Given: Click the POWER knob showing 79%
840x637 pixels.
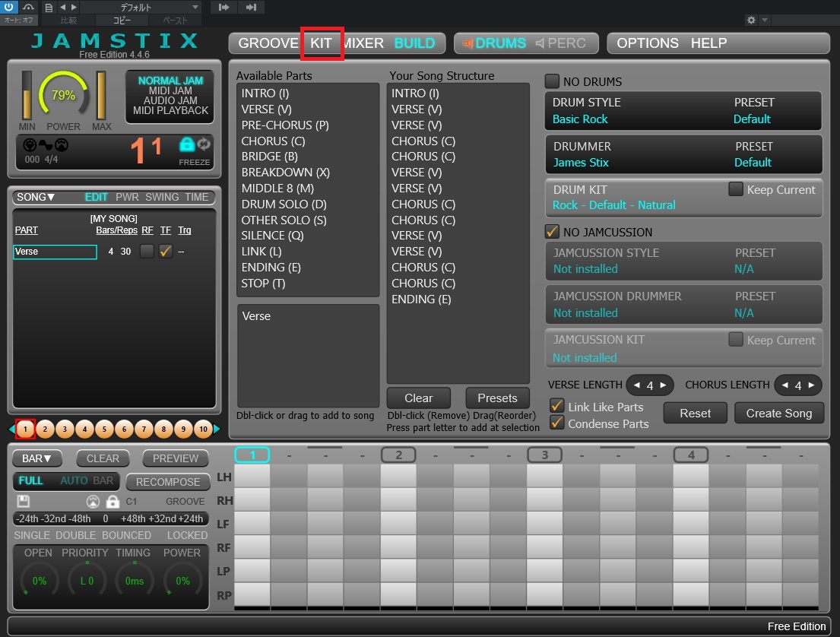Looking at the screenshot, I should (x=63, y=96).
